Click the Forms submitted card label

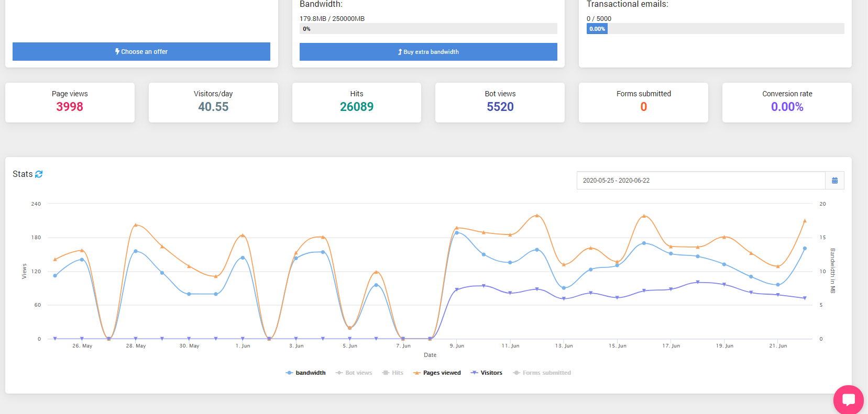point(644,94)
